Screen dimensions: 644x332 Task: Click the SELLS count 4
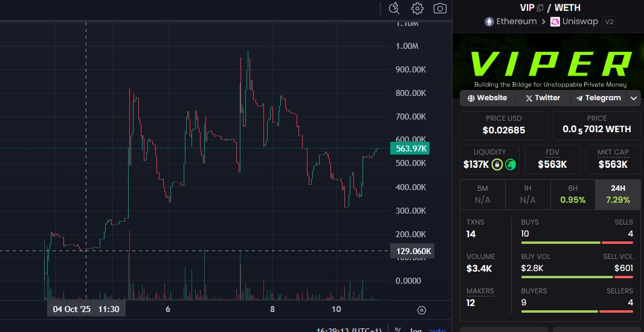[x=631, y=234]
